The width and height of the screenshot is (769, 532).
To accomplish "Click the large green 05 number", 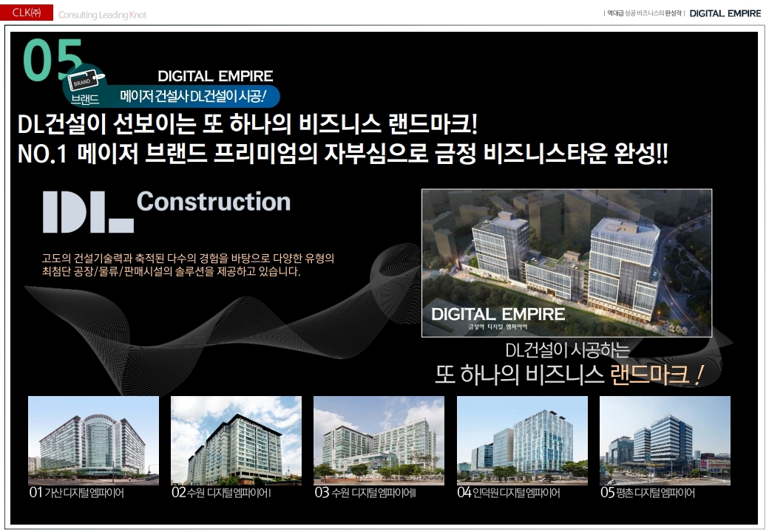I will point(53,60).
